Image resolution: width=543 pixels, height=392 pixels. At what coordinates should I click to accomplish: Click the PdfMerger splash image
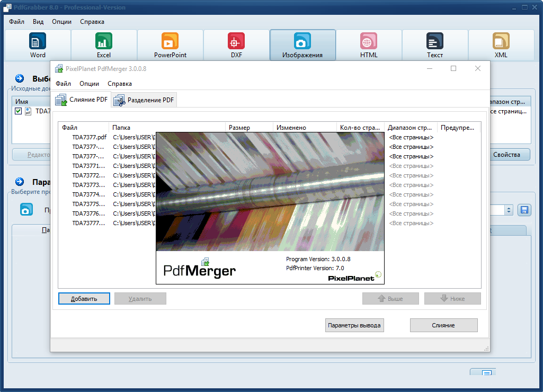270,208
